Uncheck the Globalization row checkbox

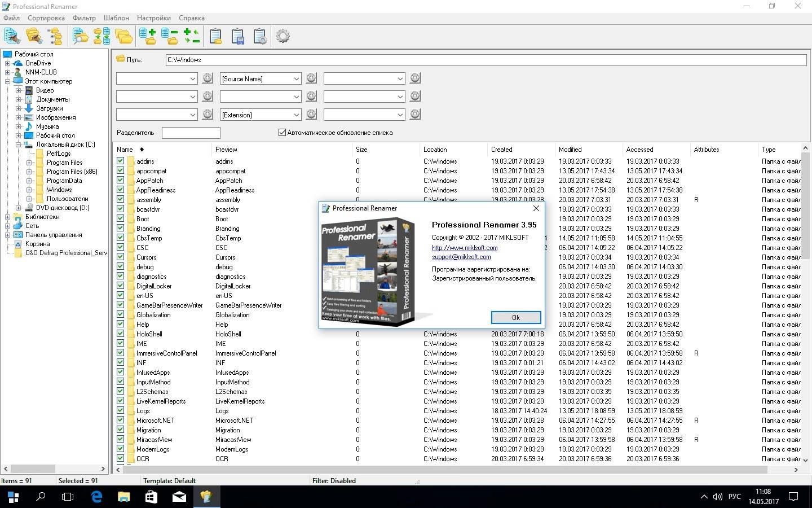[x=121, y=314]
